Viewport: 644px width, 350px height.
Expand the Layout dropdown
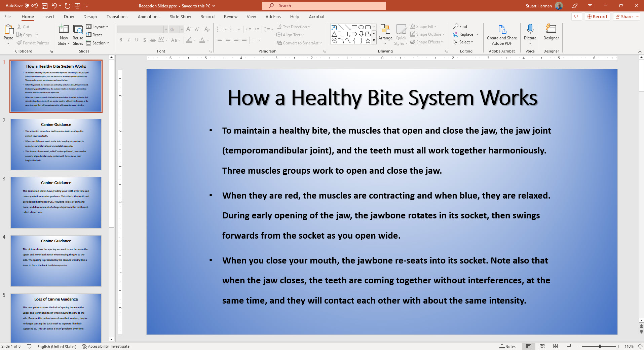point(97,27)
